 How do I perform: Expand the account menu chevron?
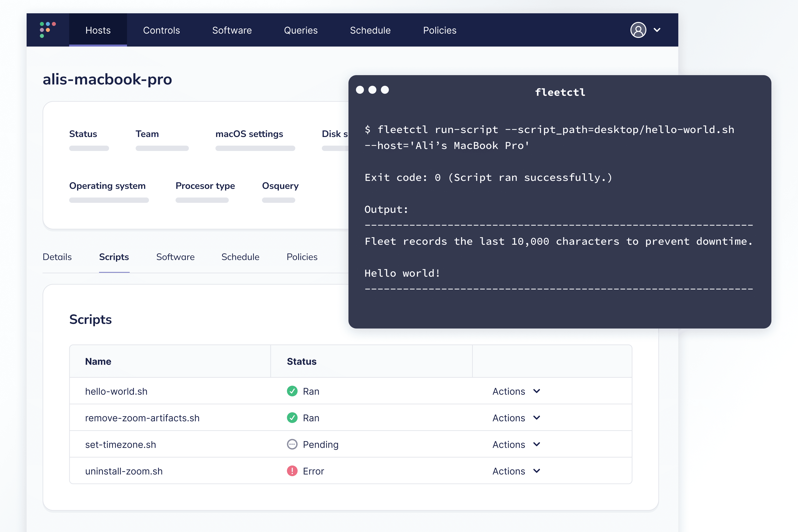(x=657, y=30)
